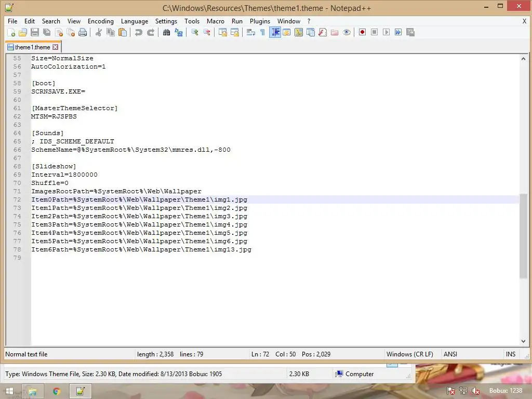Open Folder as Workspace toolbar icon
This screenshot has height=399, width=532.
335,32
